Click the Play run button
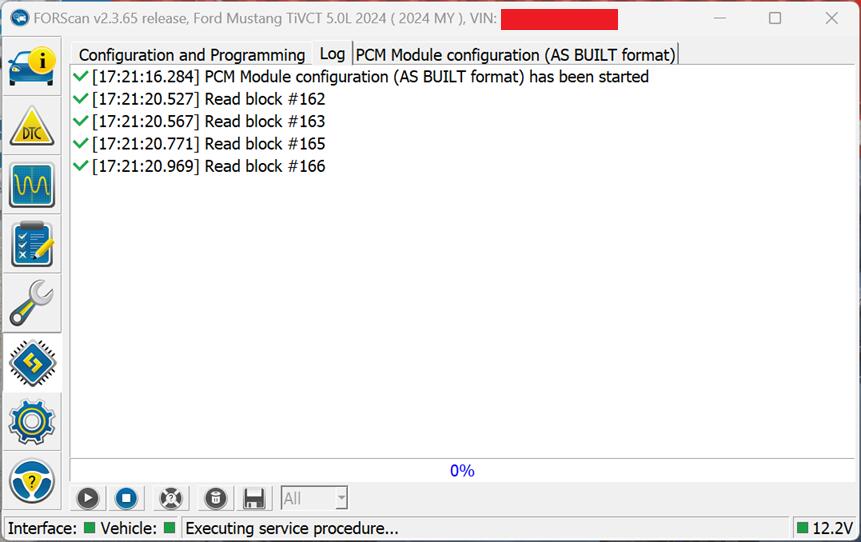861x542 pixels. 88,498
